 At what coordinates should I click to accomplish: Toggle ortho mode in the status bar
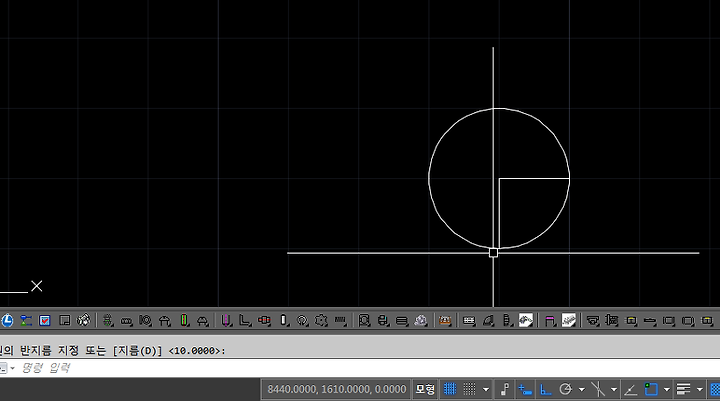(x=545, y=390)
